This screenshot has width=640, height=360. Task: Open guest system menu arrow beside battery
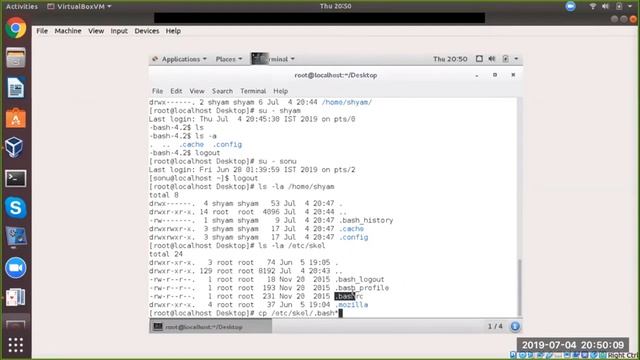pos(516,59)
